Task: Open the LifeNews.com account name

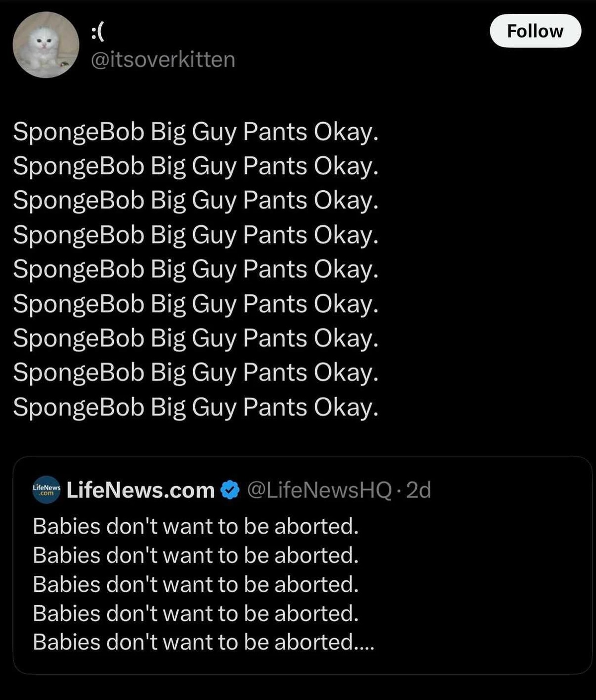Action: pos(141,490)
